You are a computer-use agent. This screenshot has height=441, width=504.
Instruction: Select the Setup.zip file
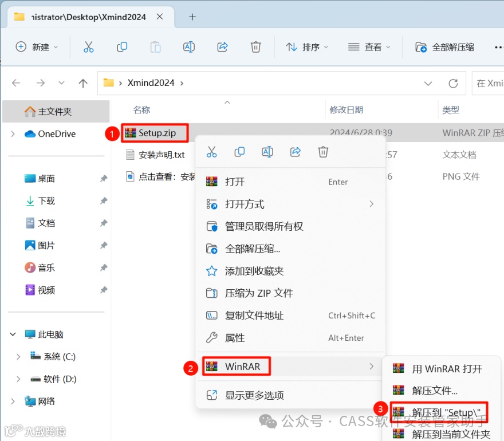(x=157, y=133)
